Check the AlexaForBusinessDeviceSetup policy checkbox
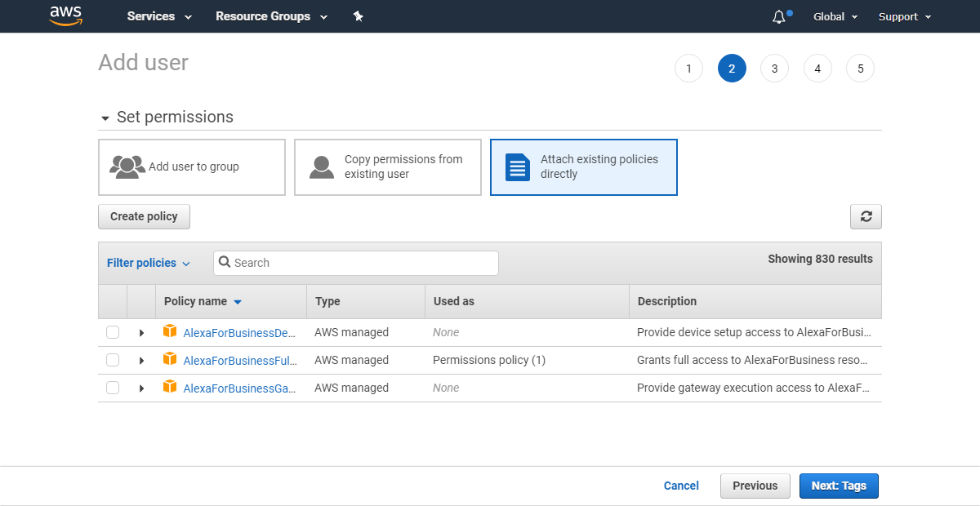The width and height of the screenshot is (980, 506). [113, 332]
